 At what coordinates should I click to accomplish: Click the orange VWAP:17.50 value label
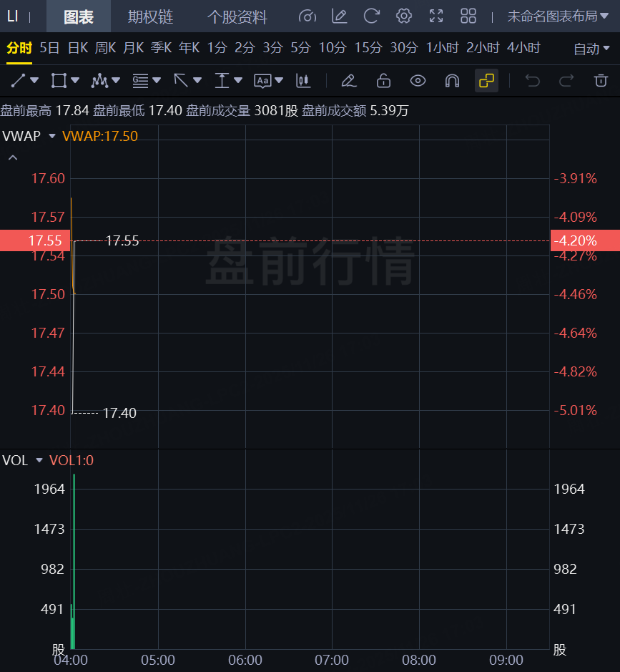(x=100, y=136)
